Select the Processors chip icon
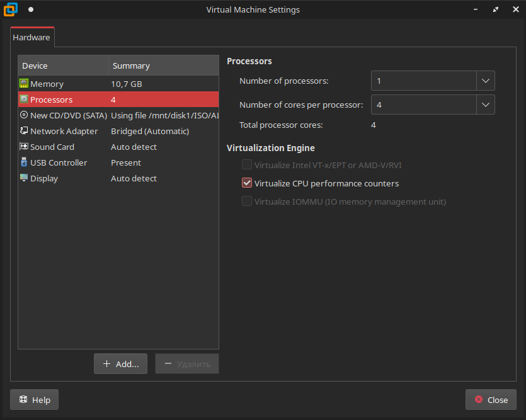This screenshot has height=420, width=526. (24, 99)
